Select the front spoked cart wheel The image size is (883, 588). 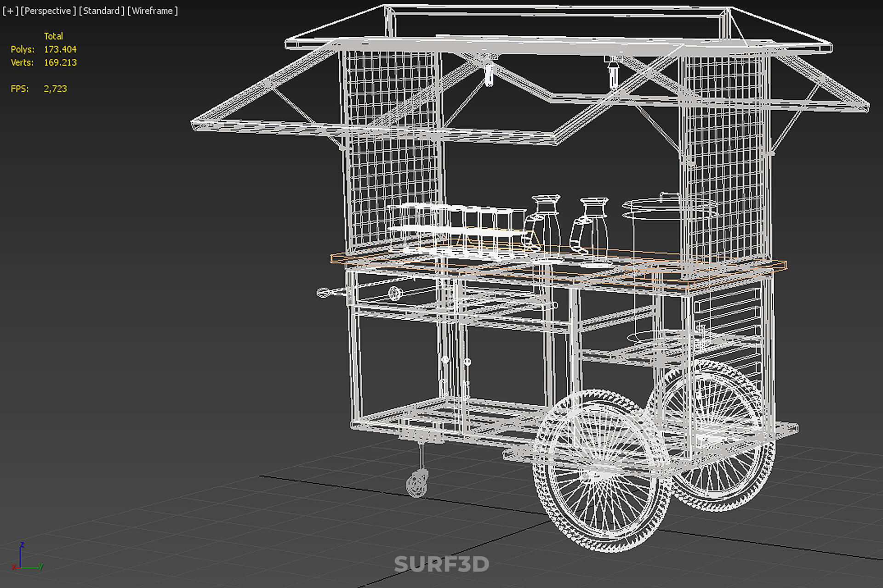602,471
